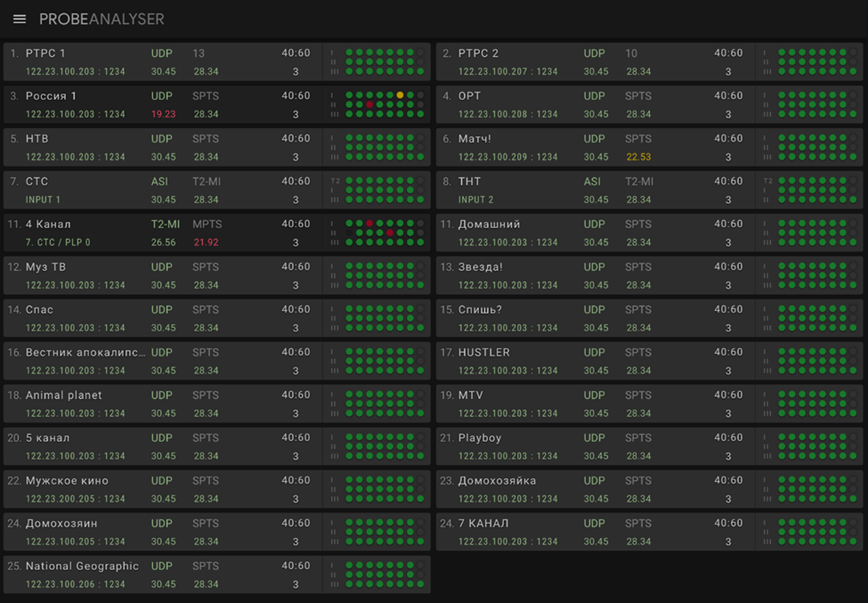This screenshot has width=868, height=603.
Task: Click the ASI label on СТС card
Action: click(159, 181)
